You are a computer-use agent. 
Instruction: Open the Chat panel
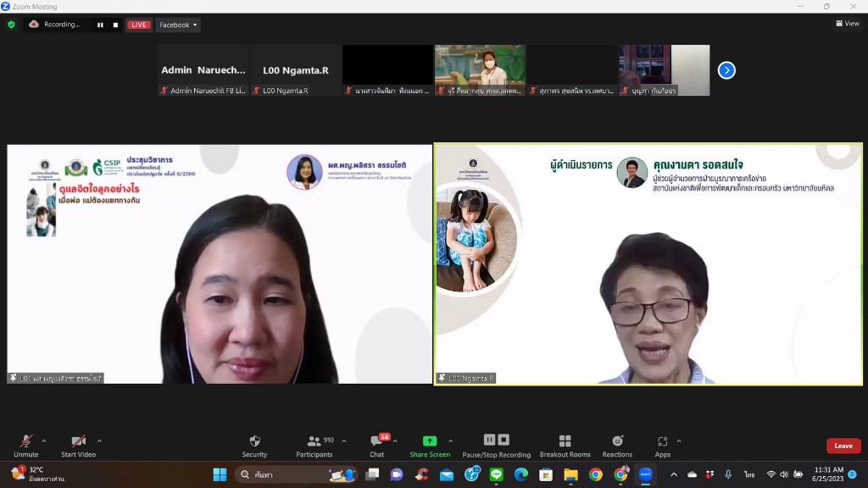point(377,446)
